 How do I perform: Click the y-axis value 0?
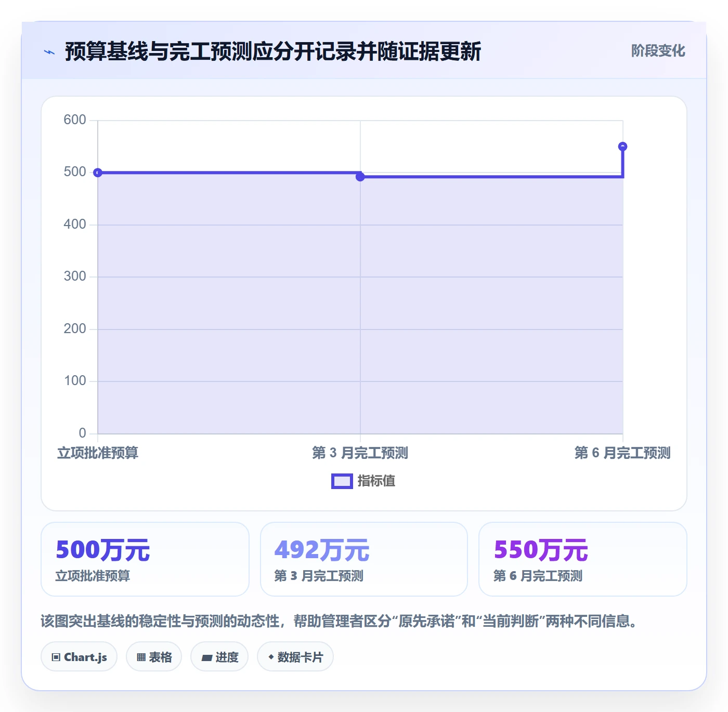83,433
